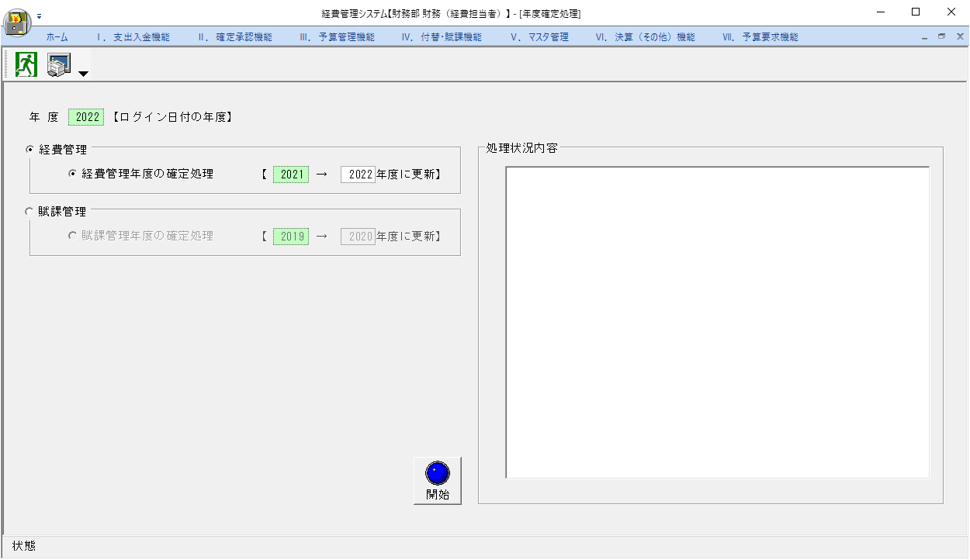Select 経費管理年度の確定処理 radio option
This screenshot has width=970, height=560.
tap(73, 174)
